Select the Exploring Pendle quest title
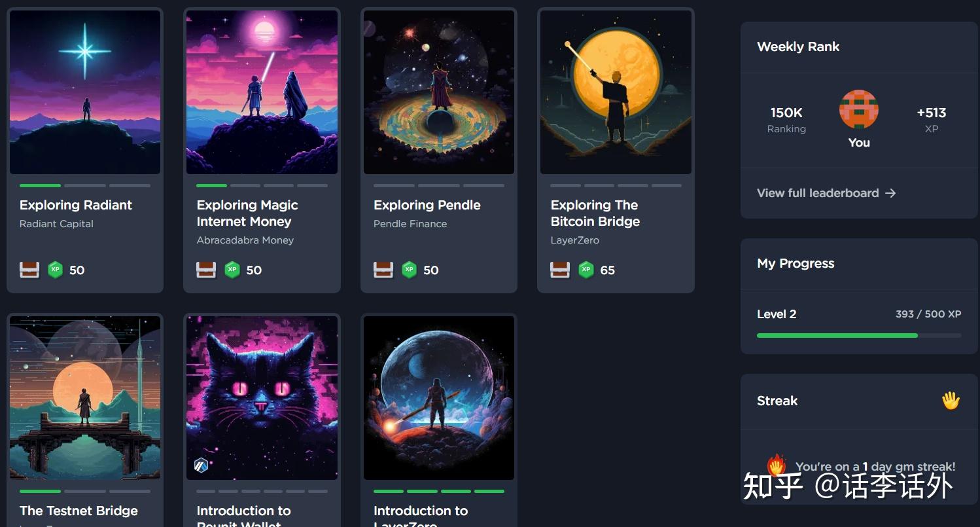Screen dimensions: 980x527 click(427, 205)
